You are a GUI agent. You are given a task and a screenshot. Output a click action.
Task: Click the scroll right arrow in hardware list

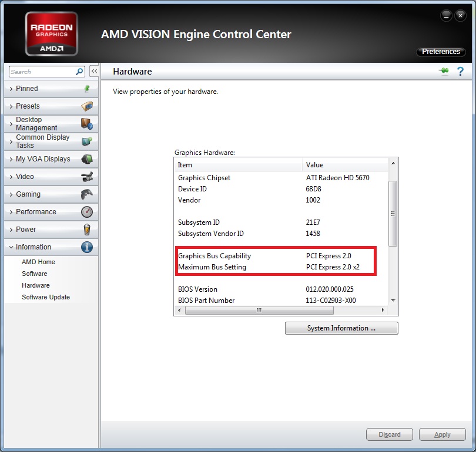(x=383, y=310)
